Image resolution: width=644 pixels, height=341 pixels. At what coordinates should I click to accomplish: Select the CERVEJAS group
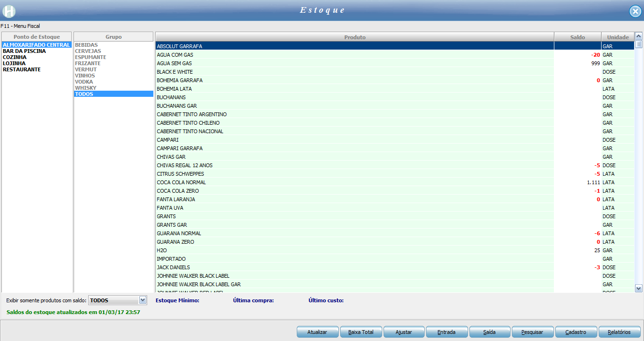click(x=114, y=51)
